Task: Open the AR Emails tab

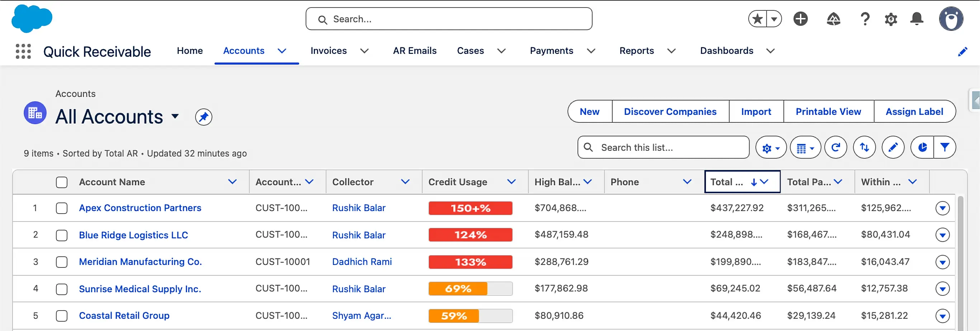Action: [415, 51]
